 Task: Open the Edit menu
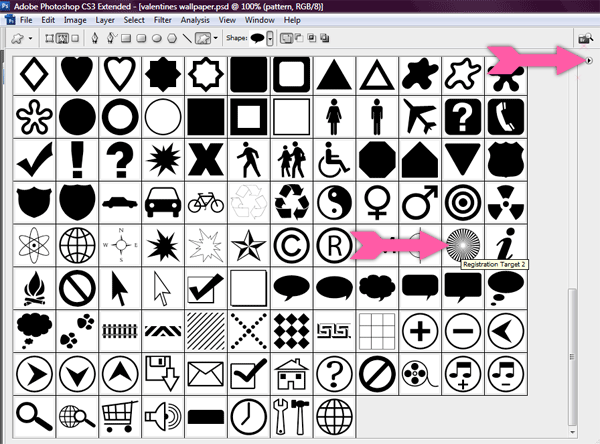click(x=48, y=20)
